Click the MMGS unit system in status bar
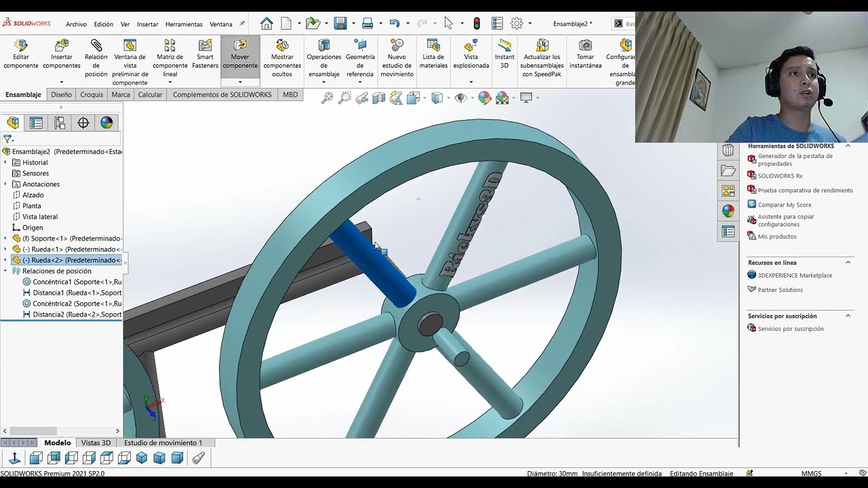 [x=811, y=474]
